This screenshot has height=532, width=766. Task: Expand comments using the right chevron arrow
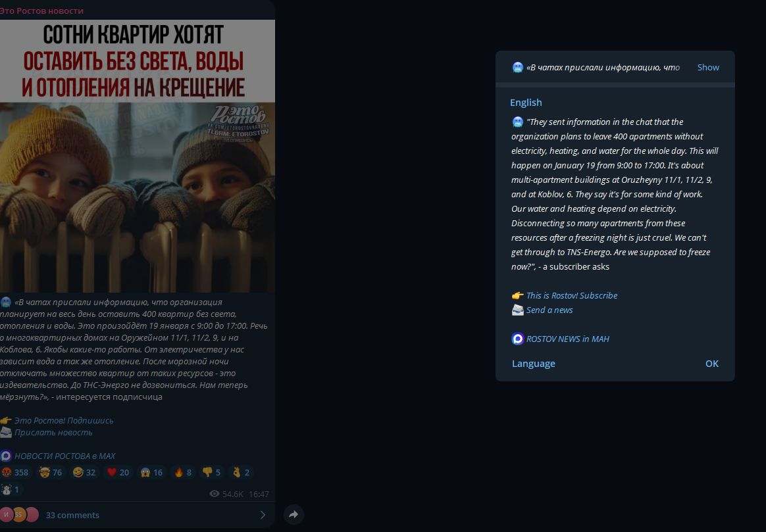click(263, 514)
